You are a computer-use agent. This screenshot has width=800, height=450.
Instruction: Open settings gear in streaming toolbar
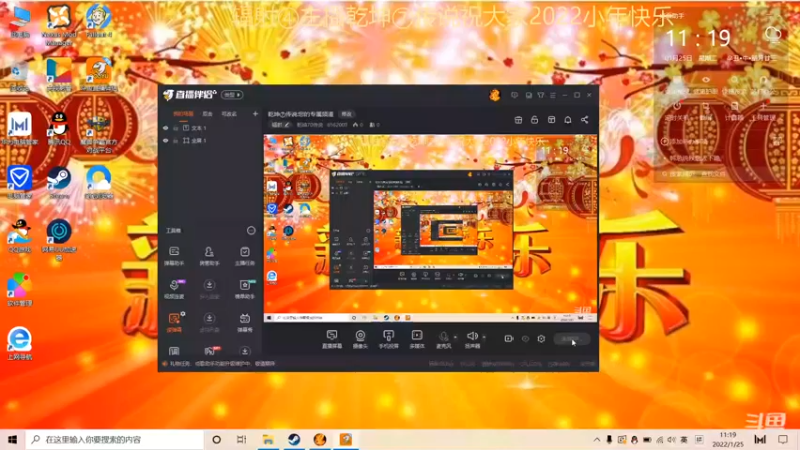click(x=541, y=339)
